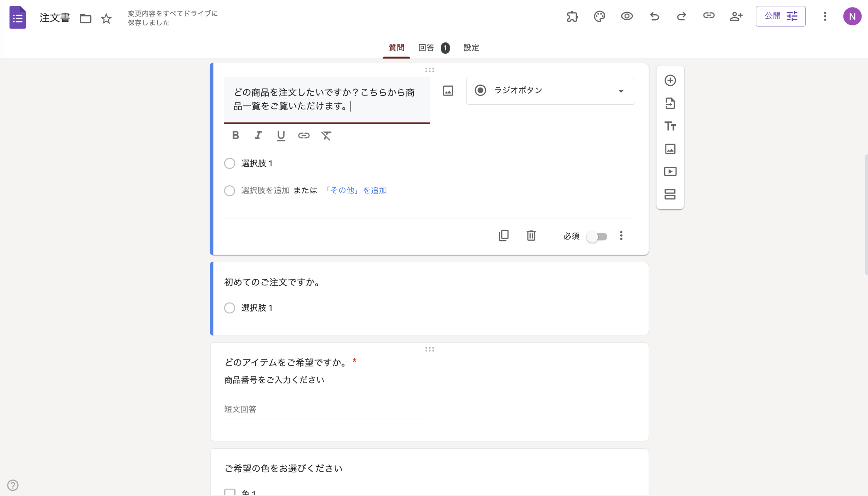The height and width of the screenshot is (496, 868).
Task: Click the 公開 publish button
Action: point(781,16)
